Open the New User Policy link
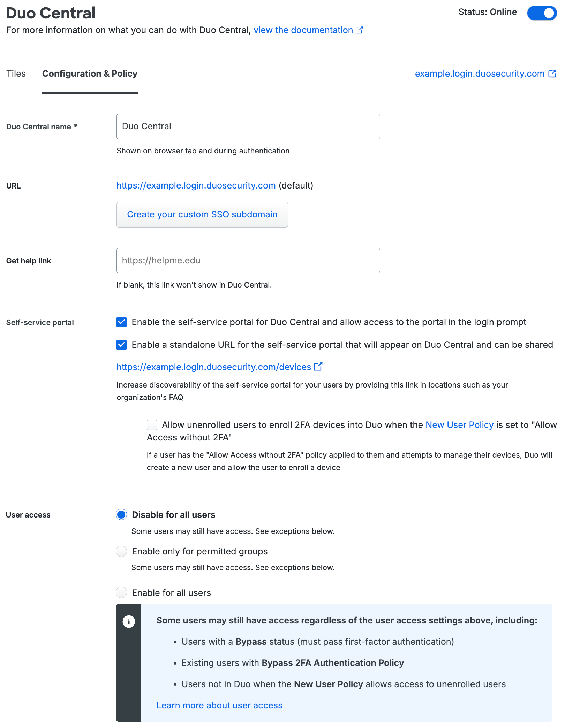Screen dimensions: 565x728 [x=459, y=425]
